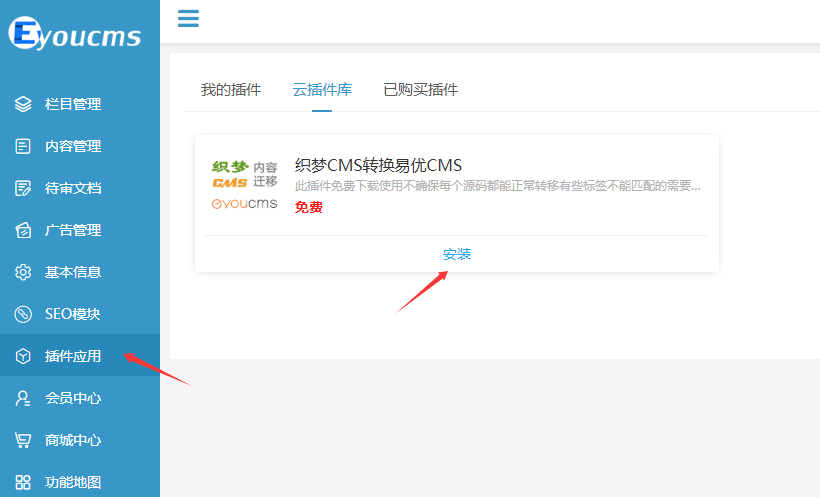Click the gear icon beside 基本信息
Screen dimensions: 820x497
[x=23, y=272]
